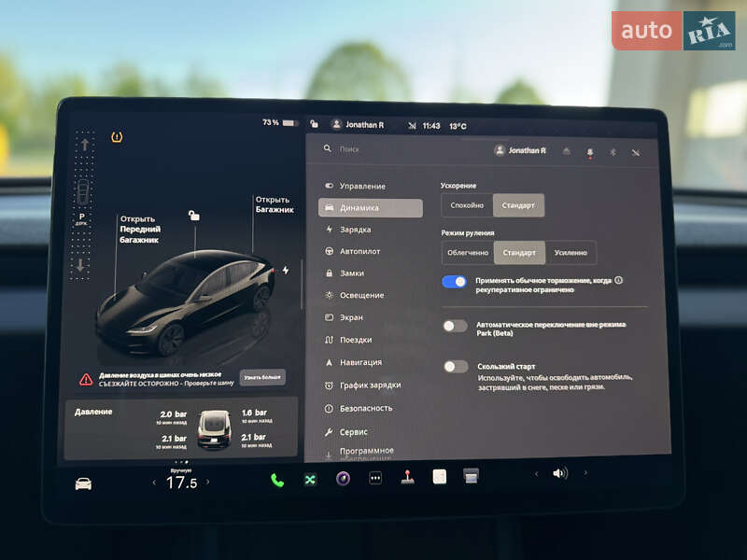This screenshot has width=747, height=560.
Task: Enable Автоматическое переключение вне режима Park
Action: [456, 325]
